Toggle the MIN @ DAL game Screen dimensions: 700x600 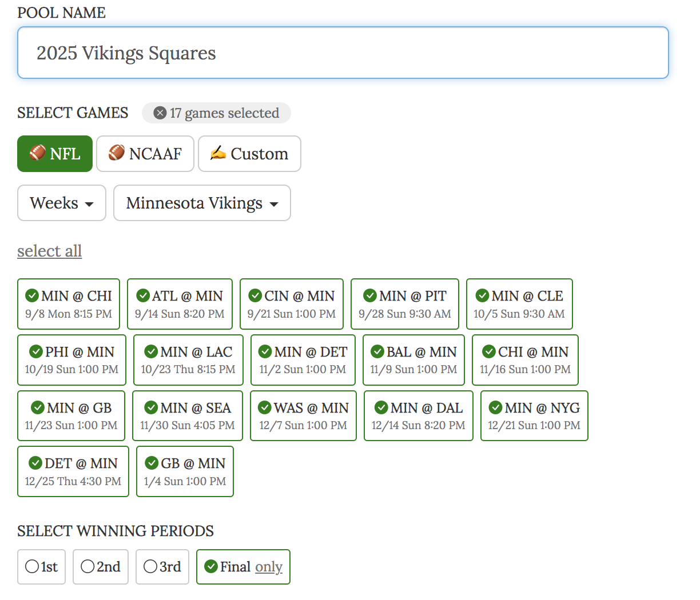pos(419,416)
